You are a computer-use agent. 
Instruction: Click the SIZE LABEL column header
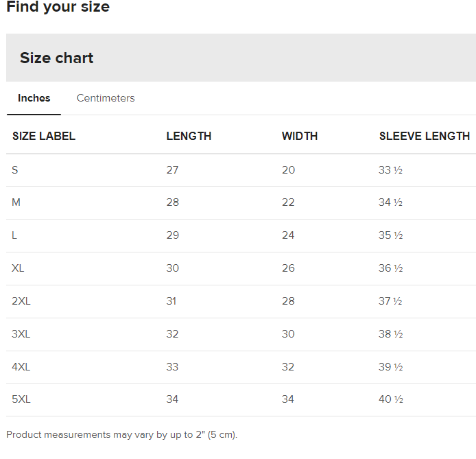(x=44, y=136)
